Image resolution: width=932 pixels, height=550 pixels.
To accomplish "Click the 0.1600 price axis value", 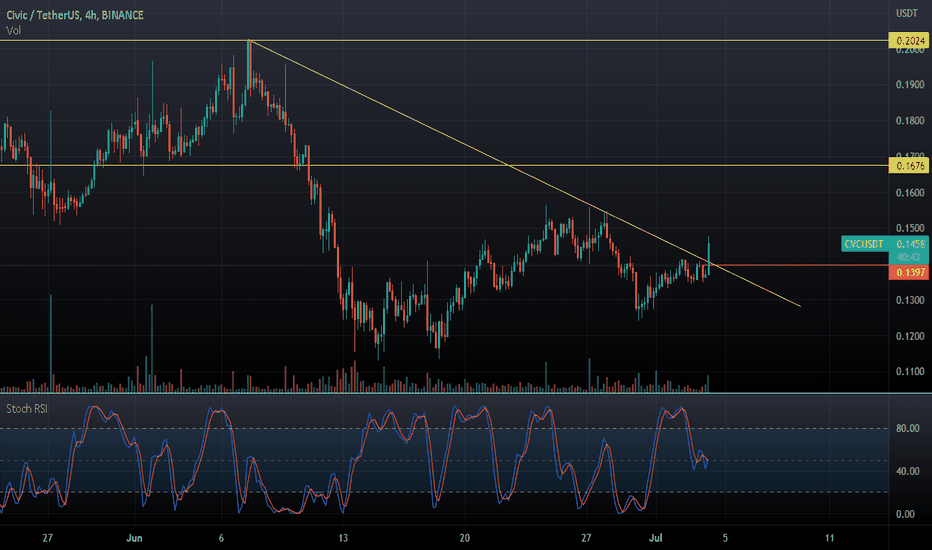I will [x=910, y=193].
